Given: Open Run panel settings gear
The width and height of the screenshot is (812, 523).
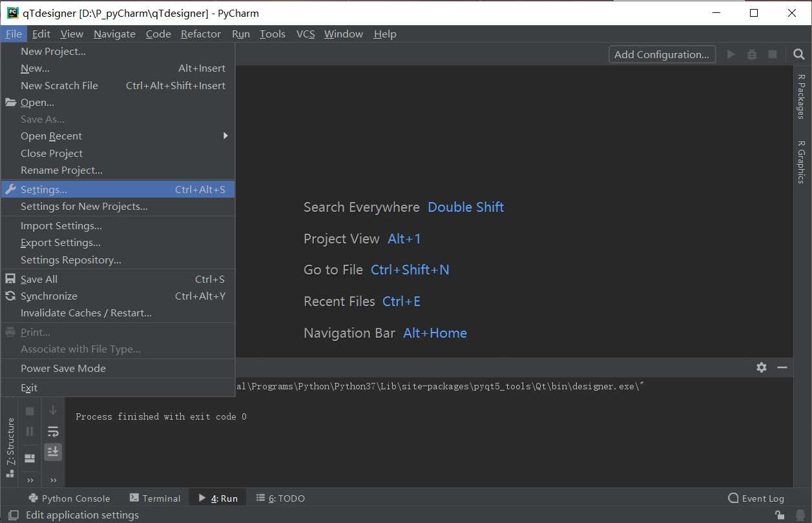Looking at the screenshot, I should point(762,367).
